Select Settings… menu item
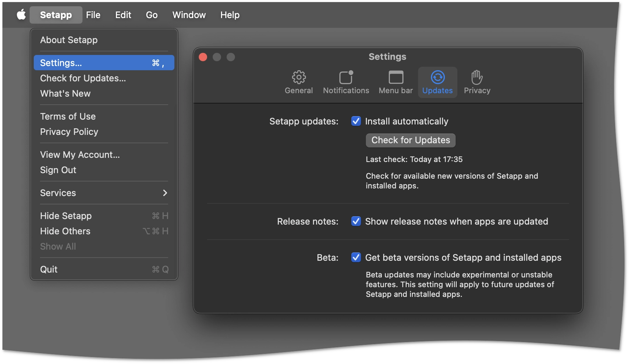 (104, 63)
